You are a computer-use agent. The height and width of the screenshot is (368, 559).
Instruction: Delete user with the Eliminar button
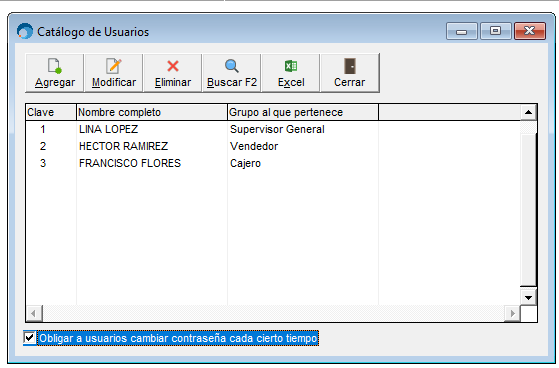point(173,73)
